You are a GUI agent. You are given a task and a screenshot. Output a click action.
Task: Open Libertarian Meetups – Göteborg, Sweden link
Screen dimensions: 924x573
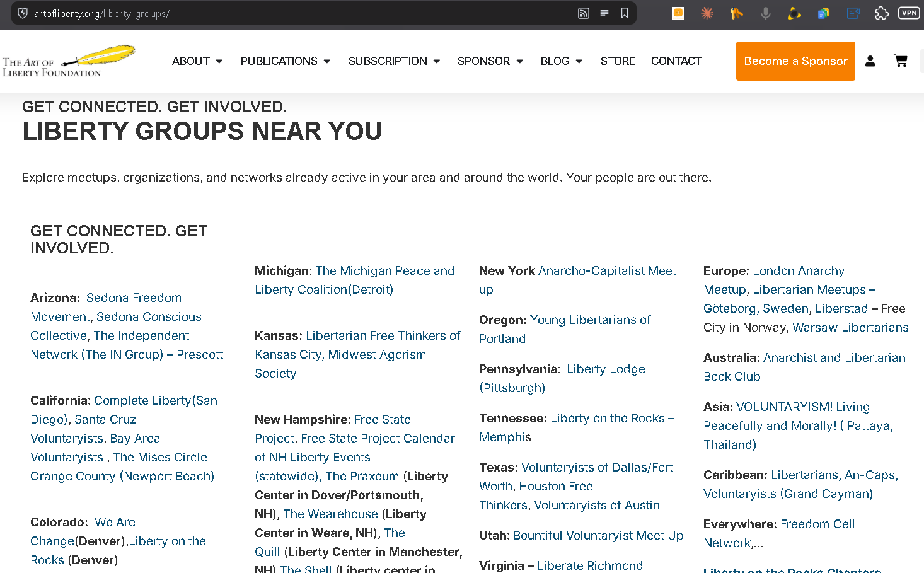[x=789, y=299]
